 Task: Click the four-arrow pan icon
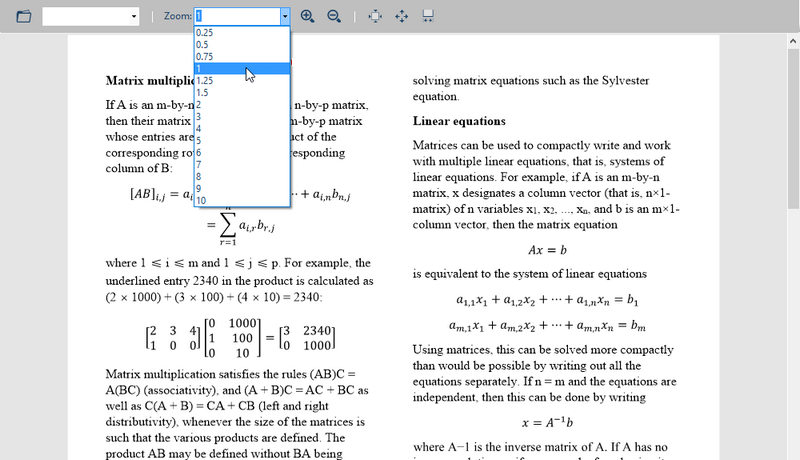(402, 16)
